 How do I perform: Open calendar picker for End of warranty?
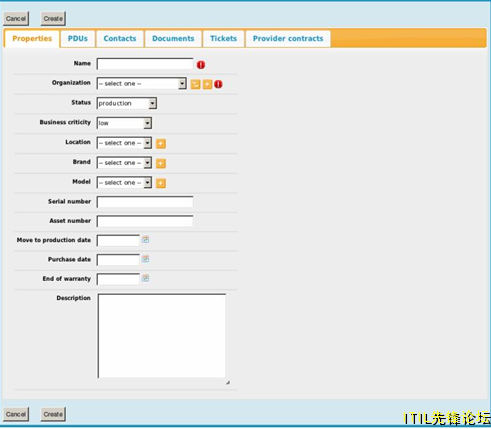tap(145, 278)
